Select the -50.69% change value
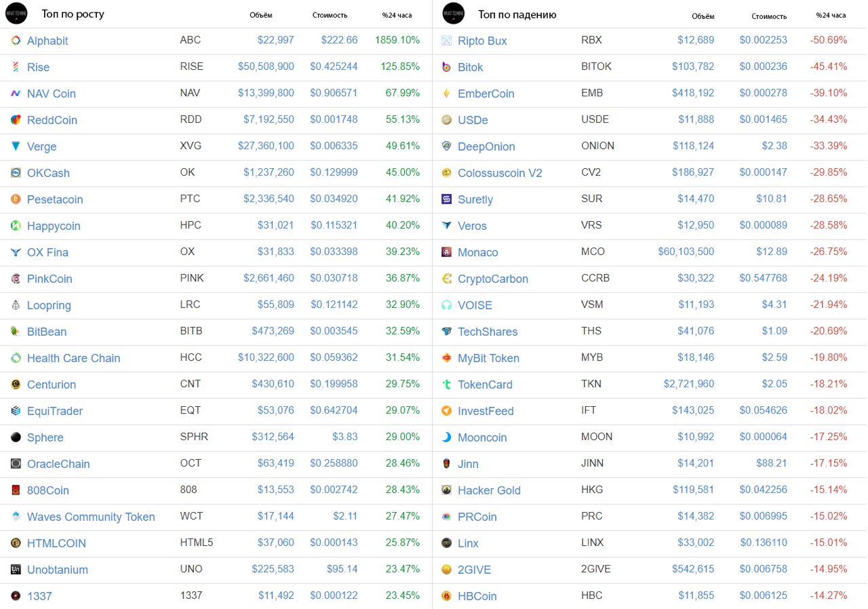 point(829,40)
